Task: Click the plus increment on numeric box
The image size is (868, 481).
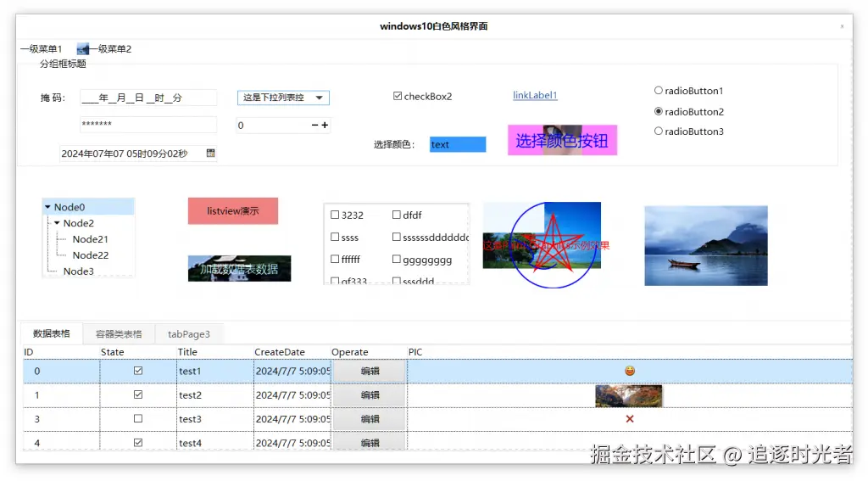Action: 325,126
